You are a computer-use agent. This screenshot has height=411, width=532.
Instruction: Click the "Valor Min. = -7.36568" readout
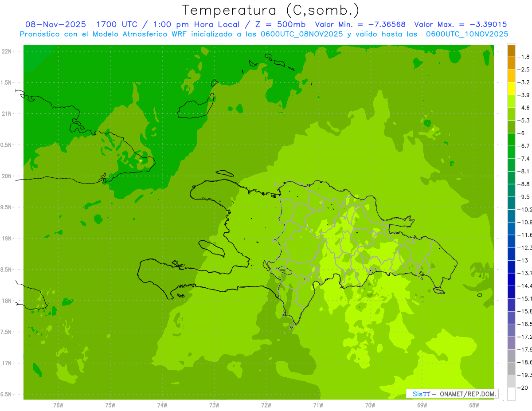pyautogui.click(x=360, y=24)
